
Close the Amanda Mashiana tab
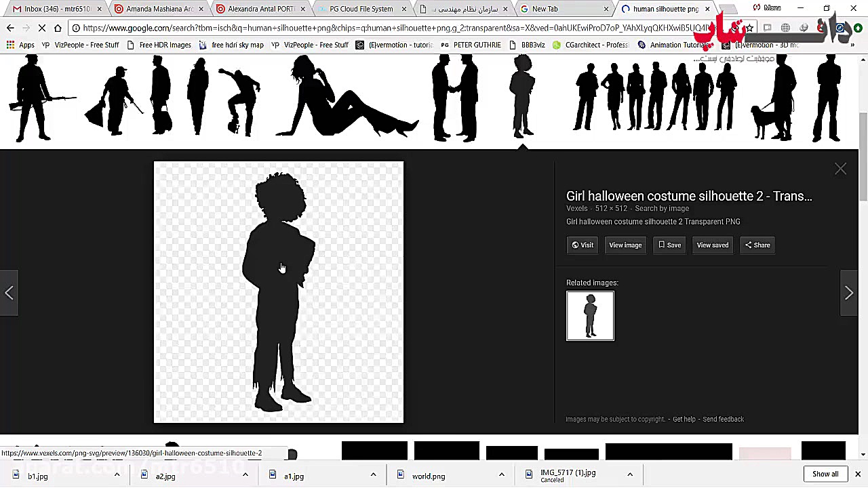(x=201, y=9)
